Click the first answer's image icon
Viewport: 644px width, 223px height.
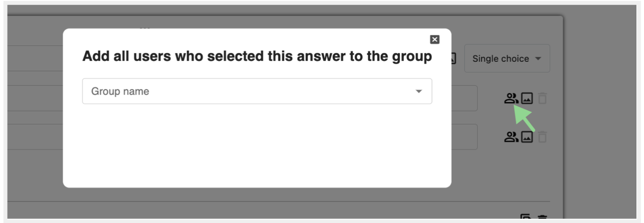click(527, 99)
